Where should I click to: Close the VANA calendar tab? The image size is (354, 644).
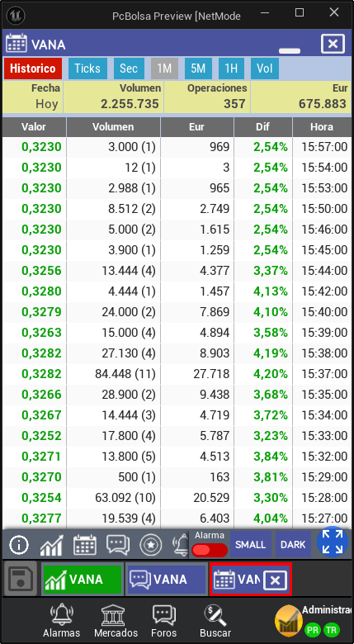(276, 580)
